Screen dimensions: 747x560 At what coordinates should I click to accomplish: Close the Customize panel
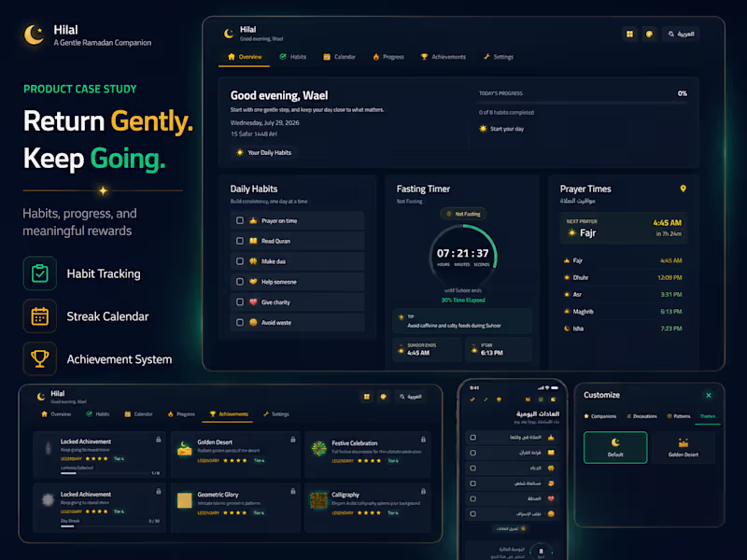[709, 395]
